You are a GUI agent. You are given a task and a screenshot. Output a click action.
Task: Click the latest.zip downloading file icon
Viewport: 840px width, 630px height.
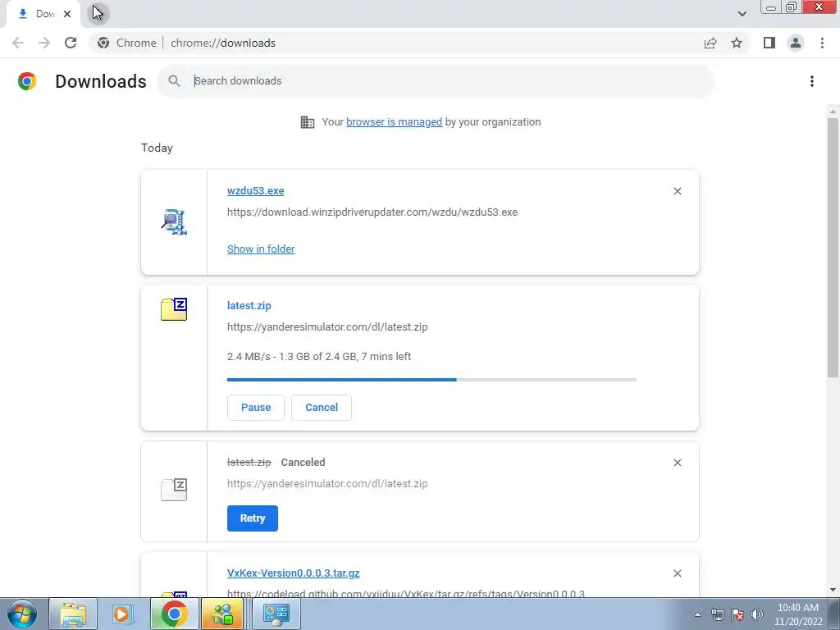[174, 309]
